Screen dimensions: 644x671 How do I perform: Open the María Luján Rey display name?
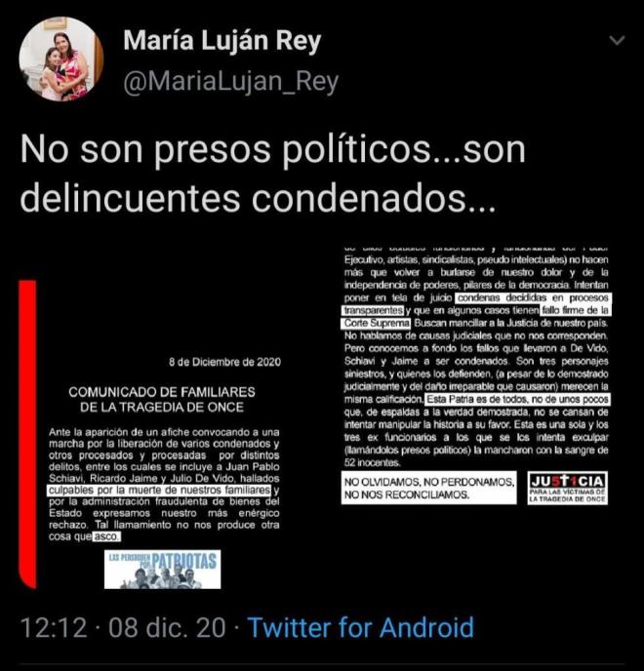[x=221, y=41]
